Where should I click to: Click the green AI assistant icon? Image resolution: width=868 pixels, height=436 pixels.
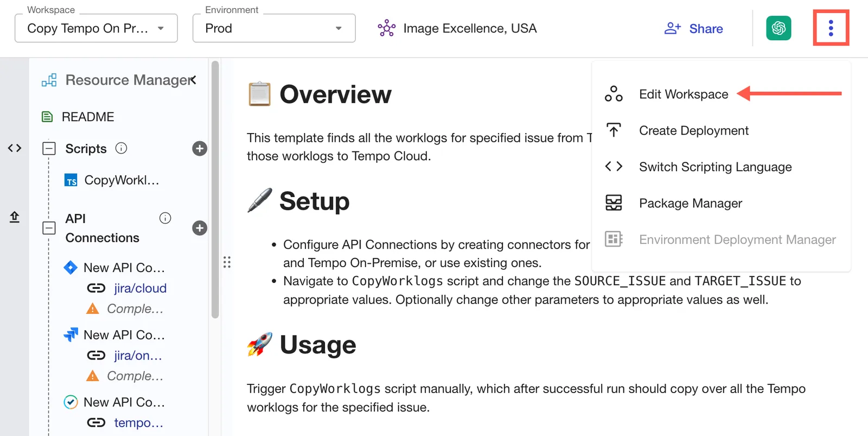click(x=778, y=28)
